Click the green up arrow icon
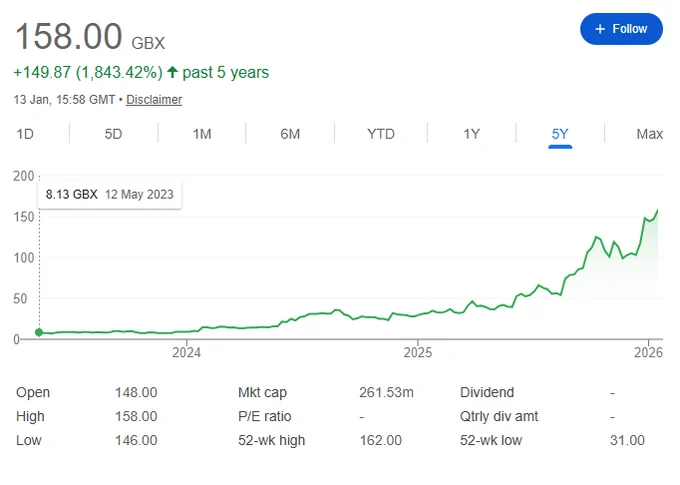680x485 pixels. tap(172, 72)
